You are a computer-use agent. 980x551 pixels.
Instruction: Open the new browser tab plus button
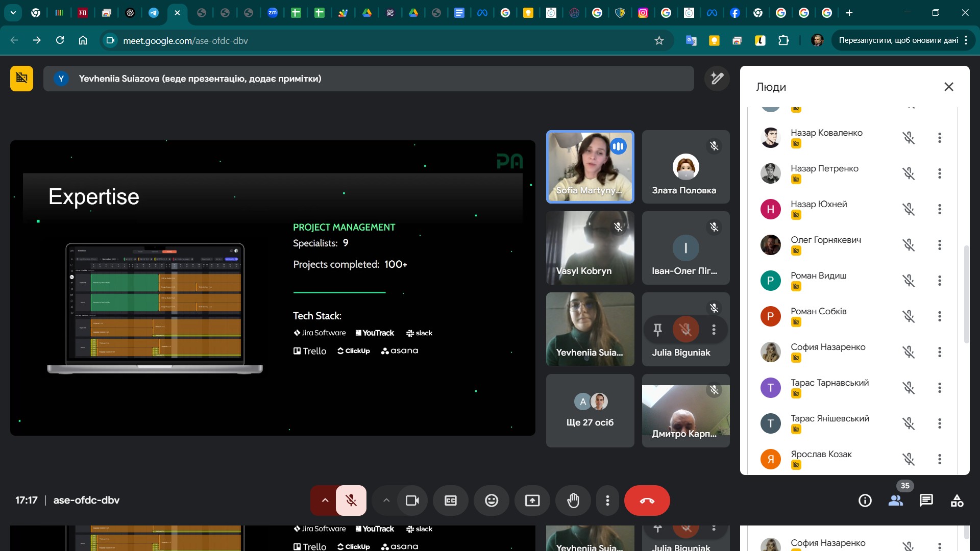tap(849, 13)
